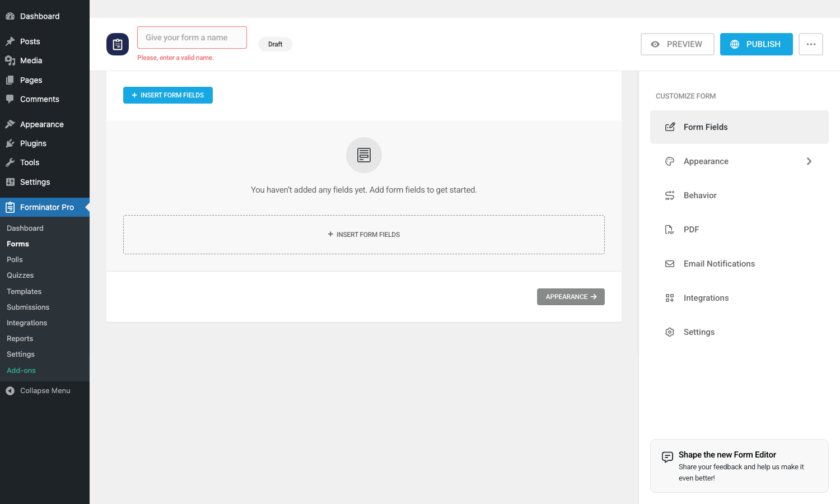
Task: Open Plugins in WordPress menu
Action: click(x=45, y=143)
